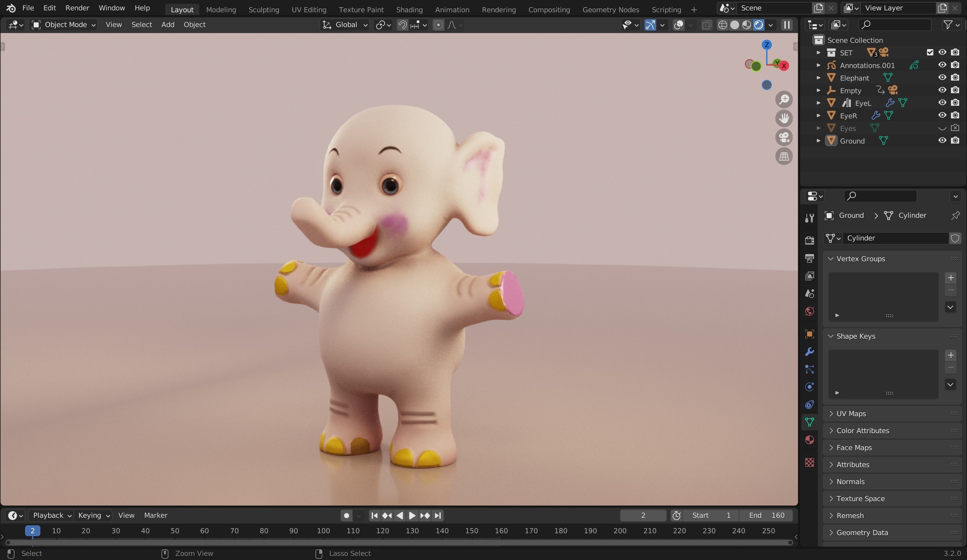Open the View Layer properties tab
This screenshot has width=967, height=560.
[809, 276]
